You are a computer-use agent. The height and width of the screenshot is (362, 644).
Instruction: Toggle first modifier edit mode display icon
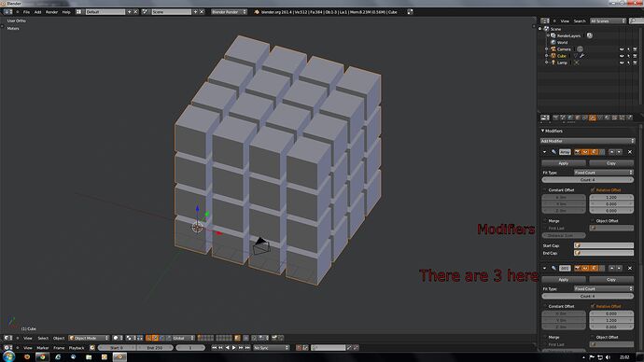(x=594, y=152)
